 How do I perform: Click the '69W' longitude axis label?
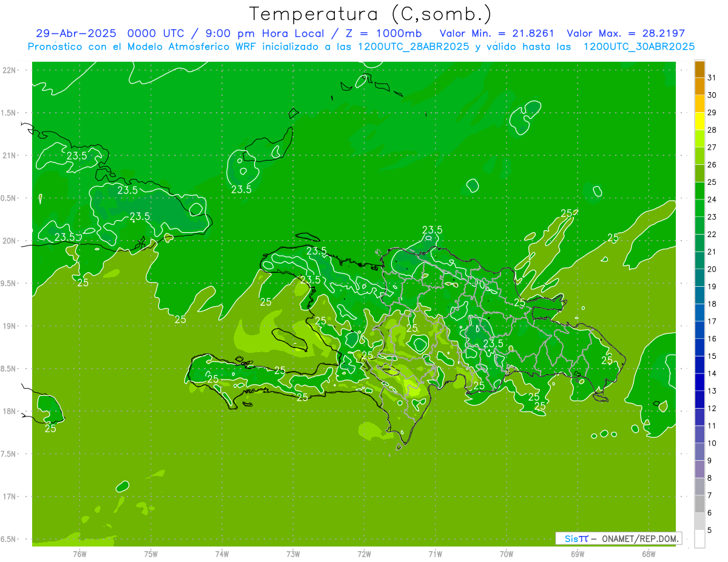pyautogui.click(x=577, y=554)
